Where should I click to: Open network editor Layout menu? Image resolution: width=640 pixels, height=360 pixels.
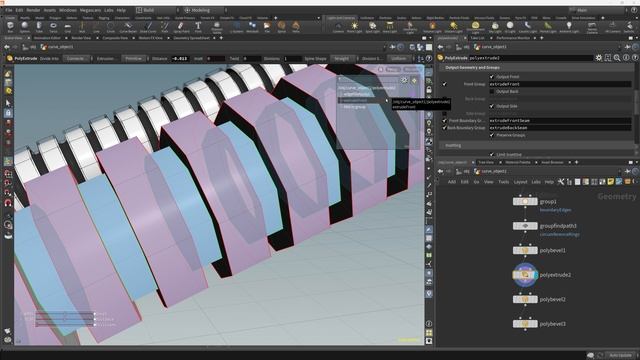pyautogui.click(x=520, y=182)
